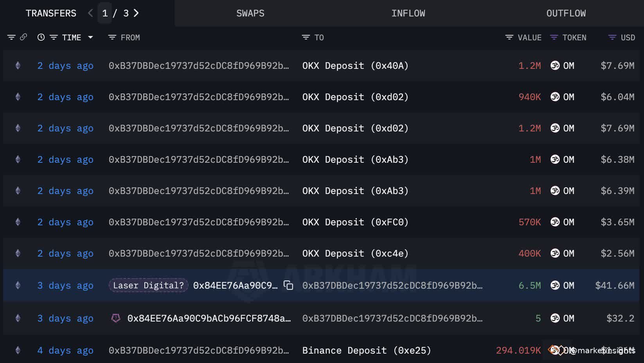The image size is (644, 363).
Task: Open the '4 days ago' timestamp
Action: 65,350
